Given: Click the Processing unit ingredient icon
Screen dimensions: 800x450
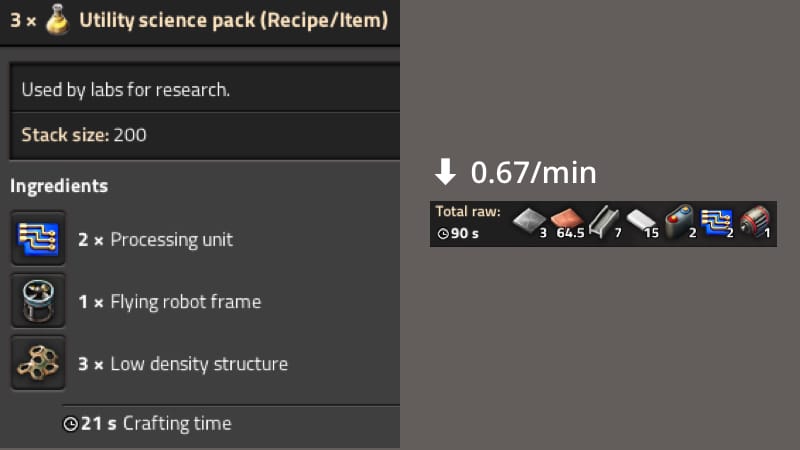Looking at the screenshot, I should 38,239.
